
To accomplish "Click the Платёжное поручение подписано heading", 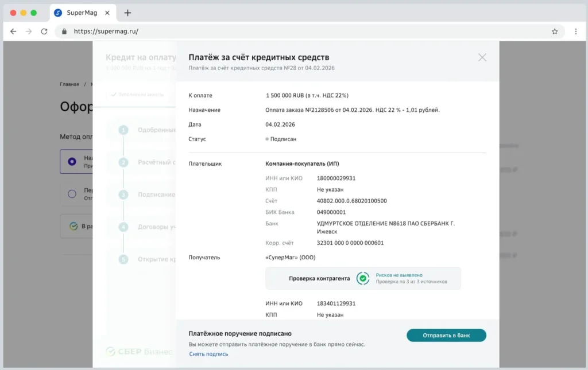I will click(240, 333).
